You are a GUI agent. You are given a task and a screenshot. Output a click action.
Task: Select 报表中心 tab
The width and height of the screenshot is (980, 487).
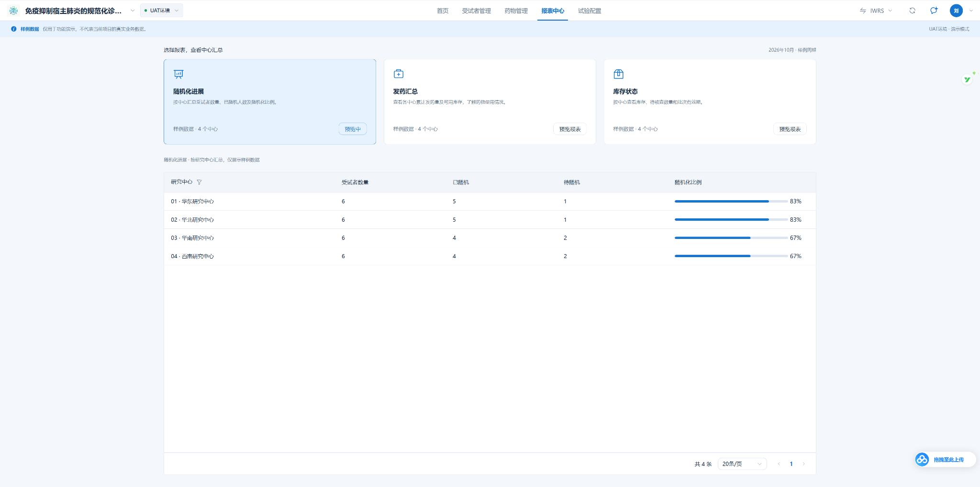[x=553, y=11]
